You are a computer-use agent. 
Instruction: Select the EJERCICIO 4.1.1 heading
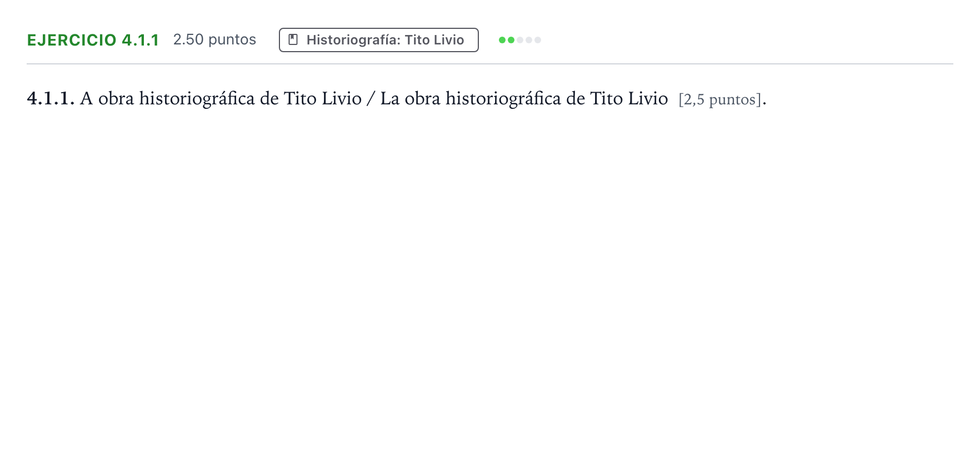tap(93, 40)
